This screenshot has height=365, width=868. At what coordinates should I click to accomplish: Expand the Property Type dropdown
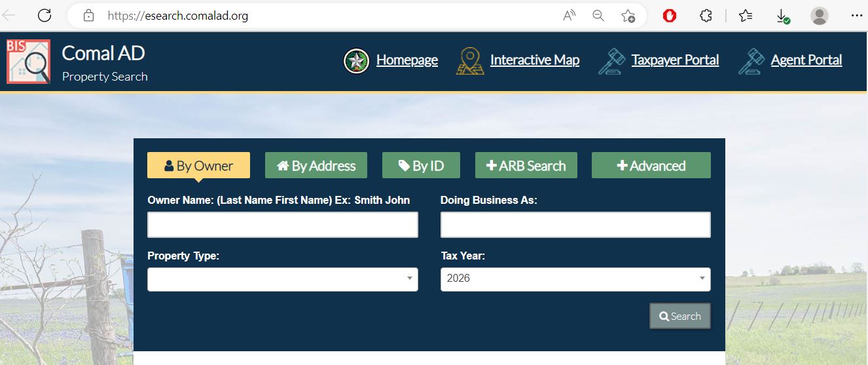(282, 279)
